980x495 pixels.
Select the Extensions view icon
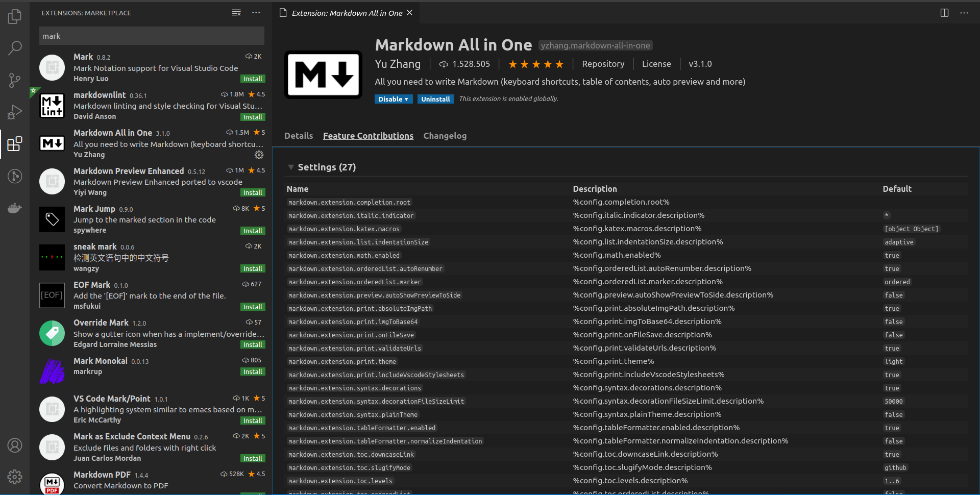click(15, 144)
